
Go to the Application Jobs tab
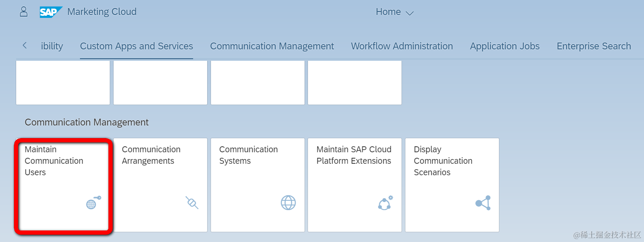click(504, 46)
